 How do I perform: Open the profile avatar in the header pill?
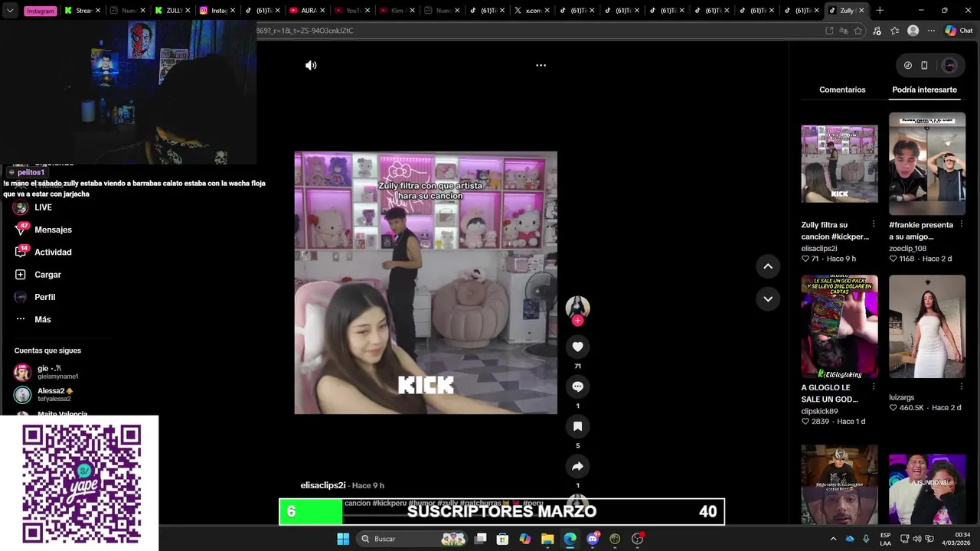pos(949,65)
